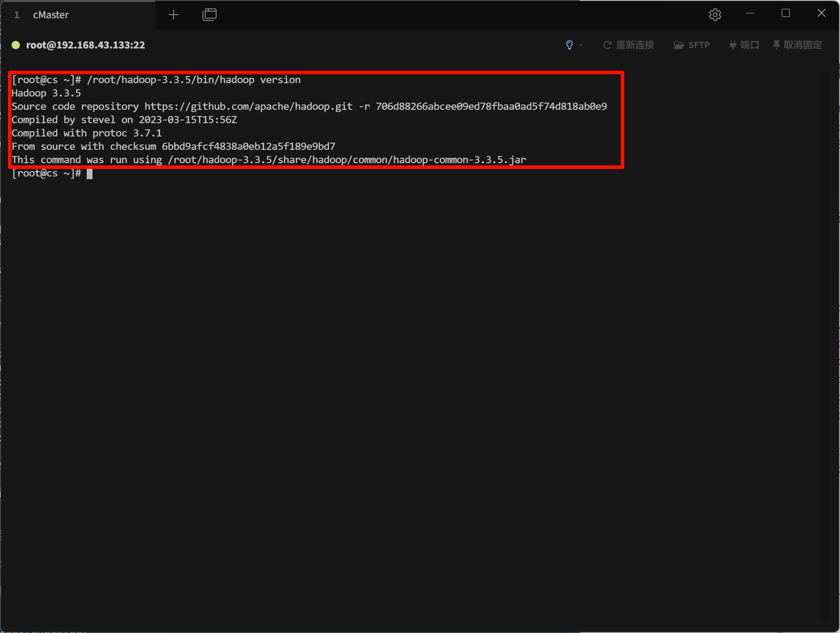Click the root@192.168.43.133:22 host label
This screenshot has width=840, height=633.
pos(85,45)
